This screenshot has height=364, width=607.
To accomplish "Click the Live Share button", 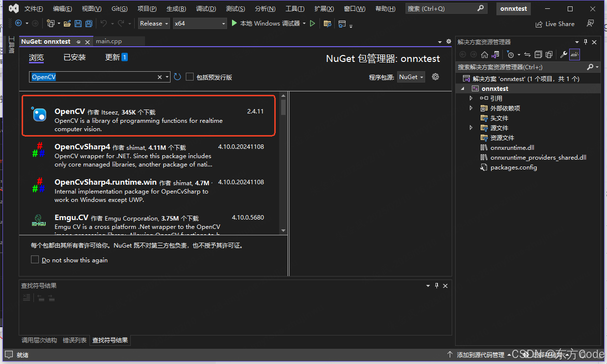I will 555,24.
